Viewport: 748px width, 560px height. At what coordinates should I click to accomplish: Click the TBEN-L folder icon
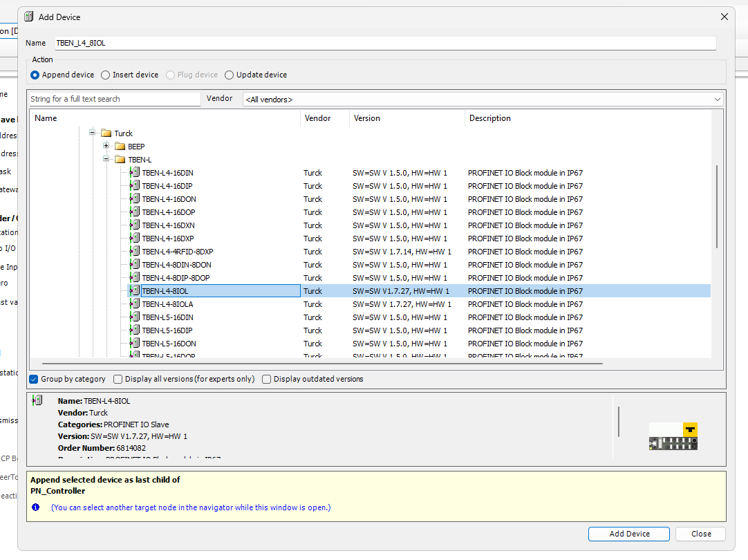[120, 159]
